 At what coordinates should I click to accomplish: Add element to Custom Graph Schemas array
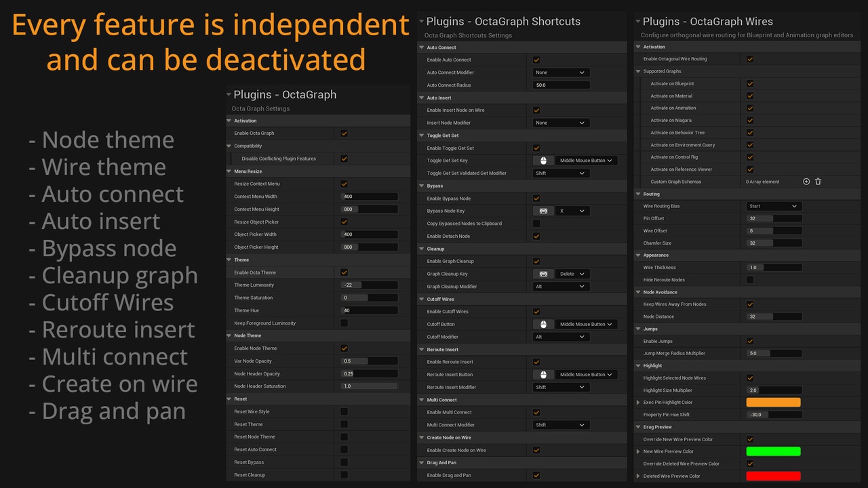(x=806, y=182)
